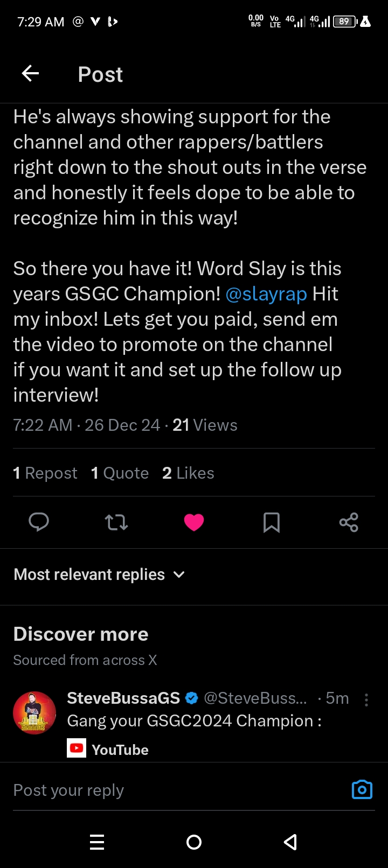The height and width of the screenshot is (868, 388).
Task: Open Android recent apps menu button
Action: tap(97, 842)
